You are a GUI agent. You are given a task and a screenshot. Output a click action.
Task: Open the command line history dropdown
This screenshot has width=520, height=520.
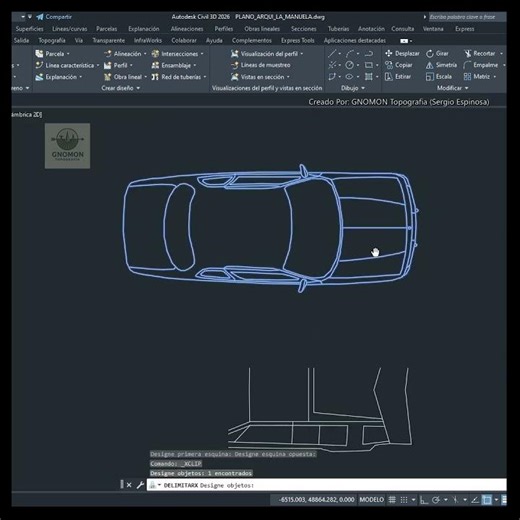[159, 485]
